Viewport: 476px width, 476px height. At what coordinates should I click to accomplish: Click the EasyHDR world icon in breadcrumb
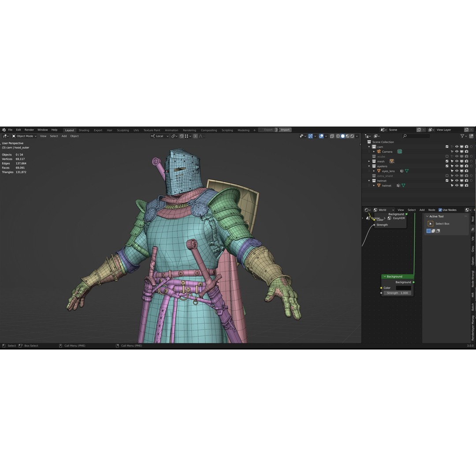(389, 218)
